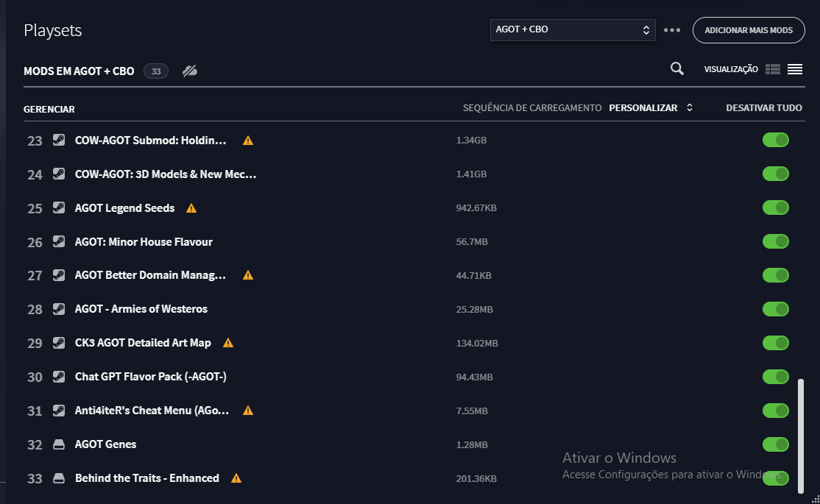Click the hidden-eye icon beside mod count

190,71
